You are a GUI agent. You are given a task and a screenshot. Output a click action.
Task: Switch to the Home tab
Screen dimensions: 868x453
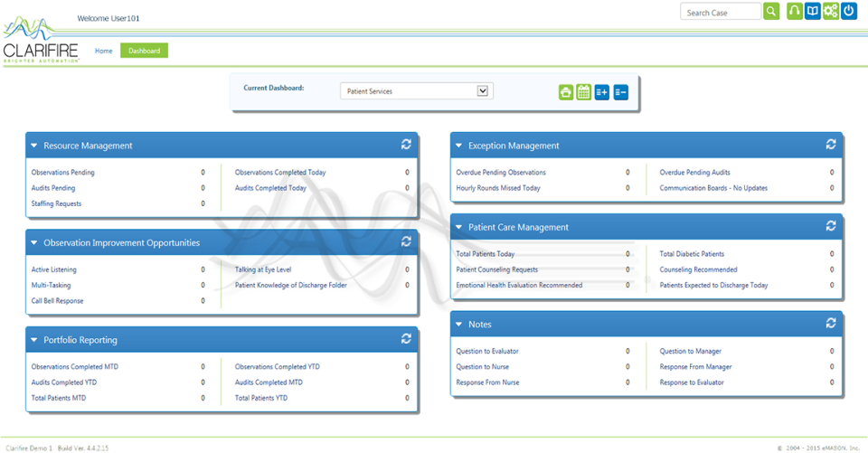[104, 51]
